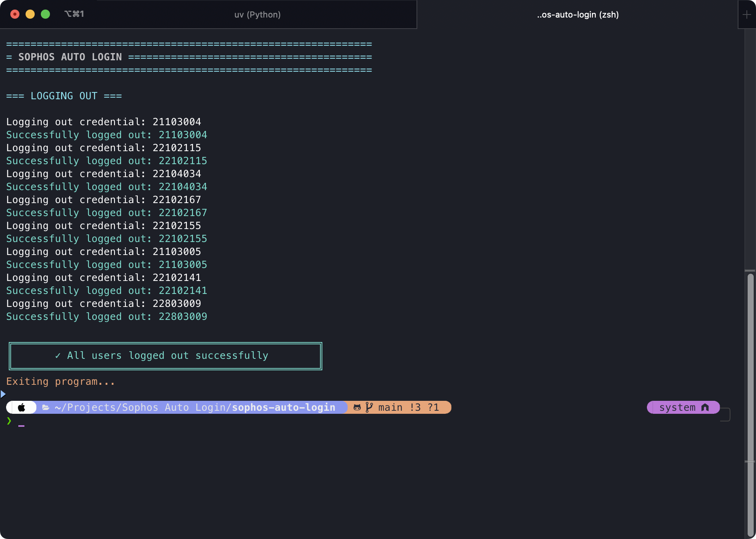The width and height of the screenshot is (756, 539).
Task: Click the ⌥⌘1 tab shortcut indicator
Action: [74, 14]
